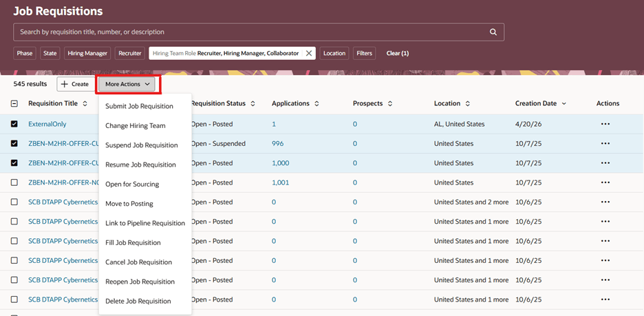
Task: Open the Location filter chip
Action: pos(334,54)
